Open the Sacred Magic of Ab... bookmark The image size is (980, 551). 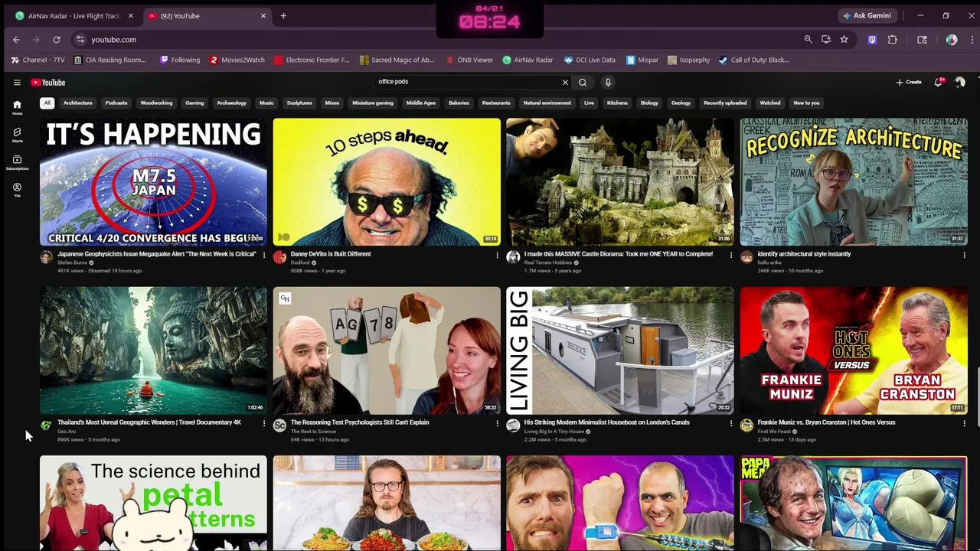coord(397,60)
